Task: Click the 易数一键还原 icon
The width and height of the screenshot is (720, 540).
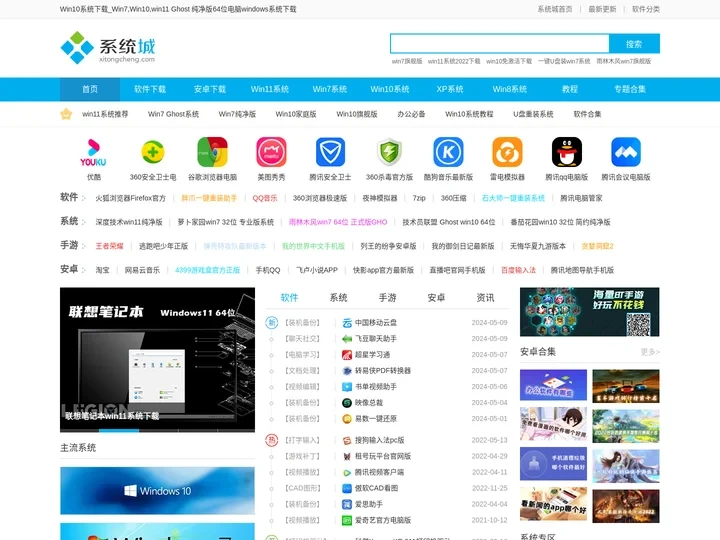Action: click(347, 419)
